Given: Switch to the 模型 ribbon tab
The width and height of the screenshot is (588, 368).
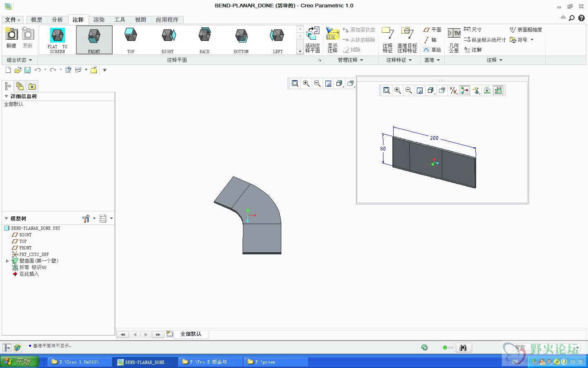Looking at the screenshot, I should (36, 20).
